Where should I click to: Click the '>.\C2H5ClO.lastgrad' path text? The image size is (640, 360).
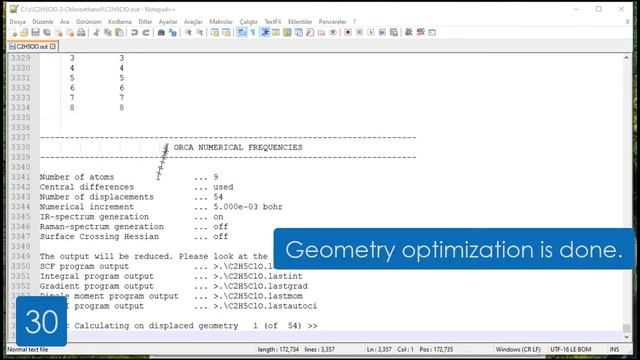point(260,286)
